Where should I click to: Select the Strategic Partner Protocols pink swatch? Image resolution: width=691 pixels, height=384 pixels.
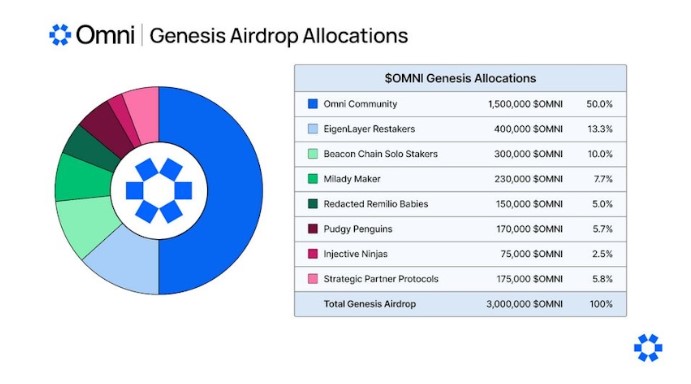[x=312, y=279]
